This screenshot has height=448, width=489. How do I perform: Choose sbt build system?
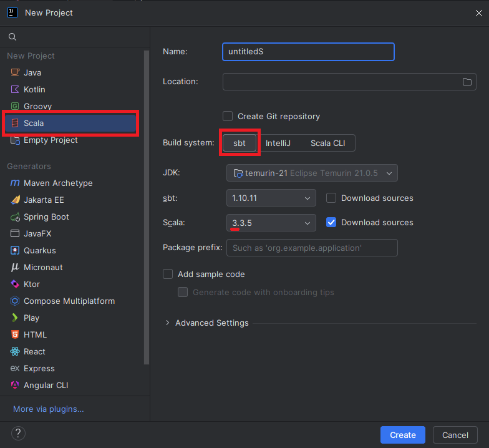[x=240, y=143]
